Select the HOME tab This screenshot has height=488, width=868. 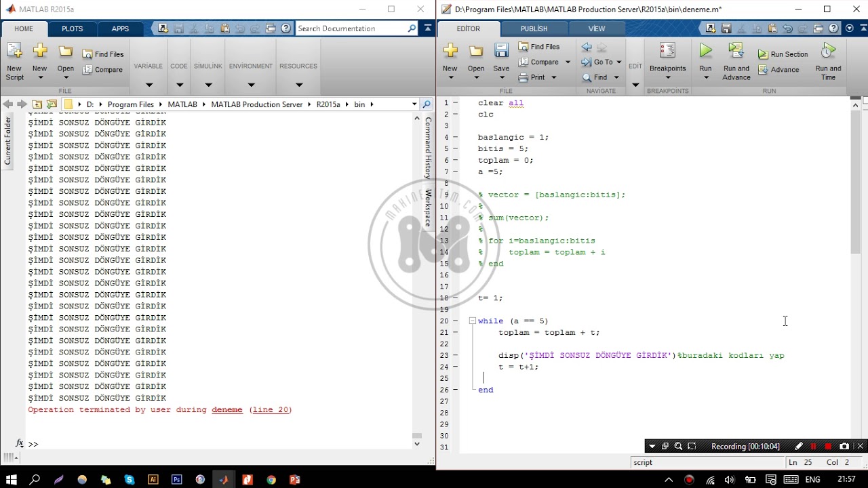click(x=24, y=28)
